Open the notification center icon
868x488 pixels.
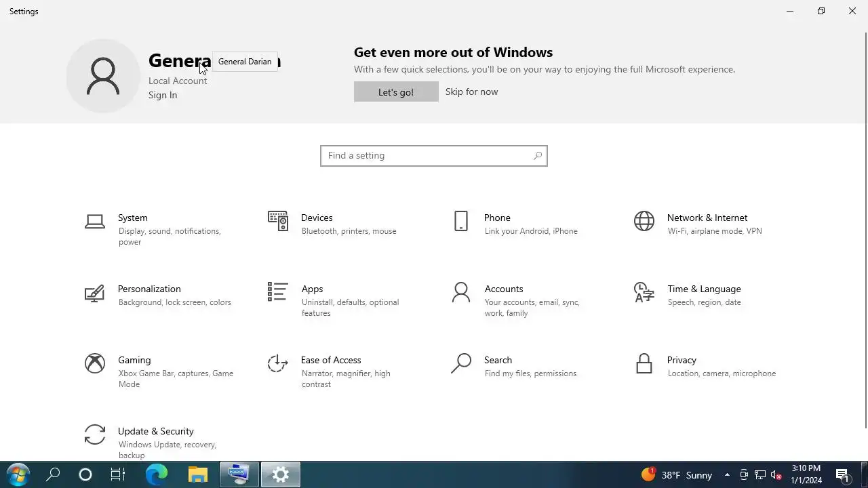click(843, 475)
